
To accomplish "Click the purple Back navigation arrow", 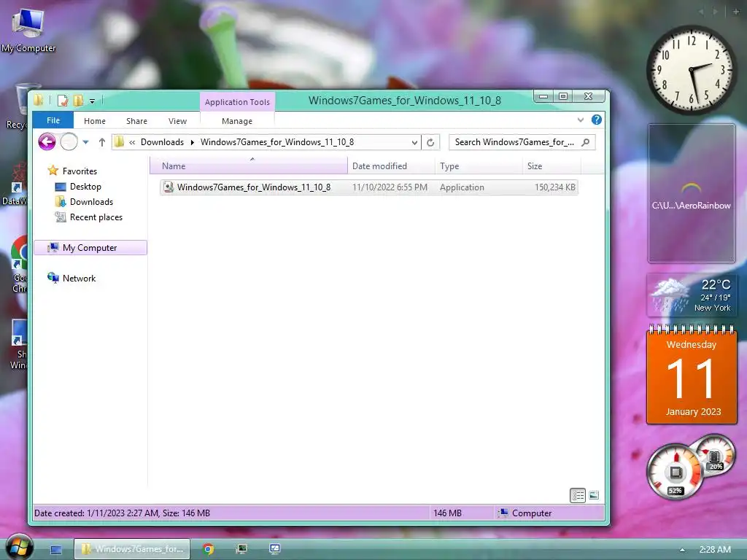I will point(47,141).
